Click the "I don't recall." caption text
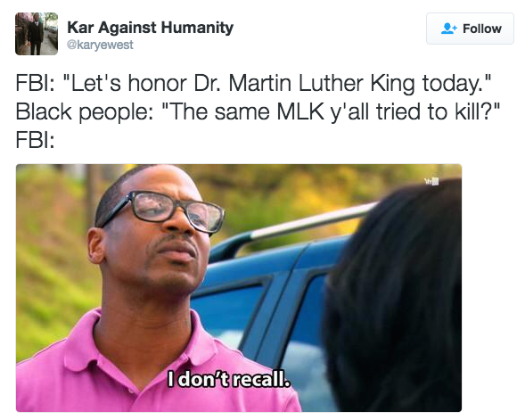 pyautogui.click(x=229, y=378)
